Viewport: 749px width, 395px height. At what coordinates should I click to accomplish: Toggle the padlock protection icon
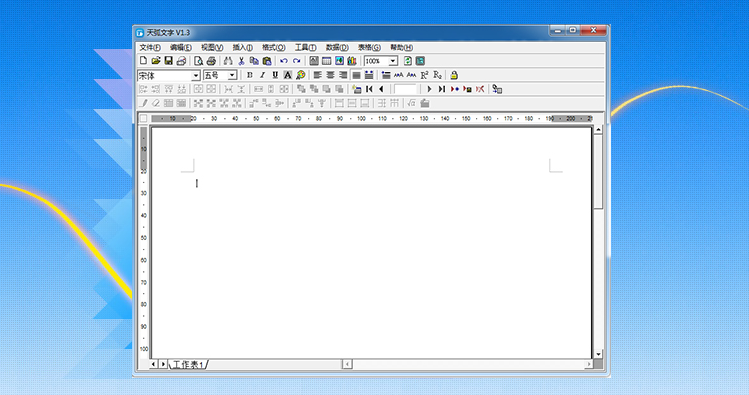454,75
